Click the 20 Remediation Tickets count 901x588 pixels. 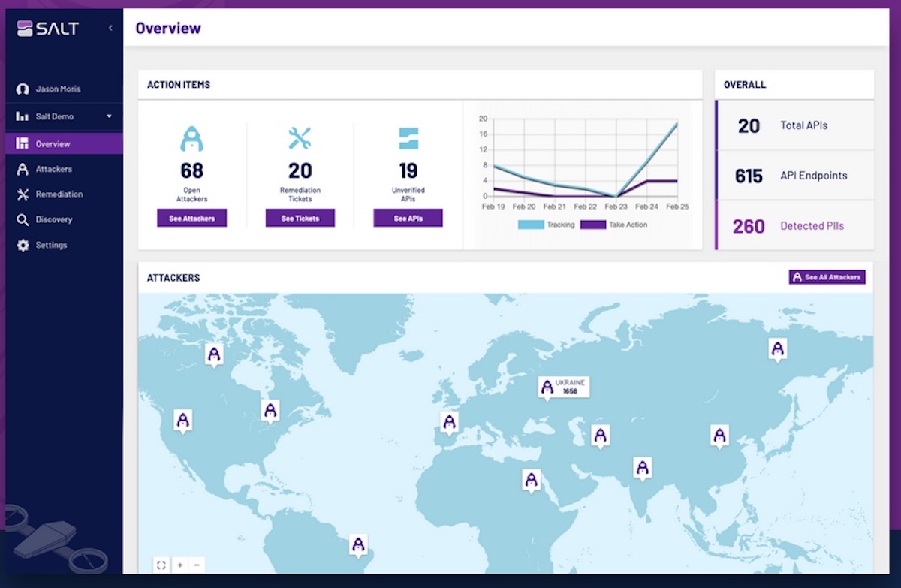pos(300,170)
